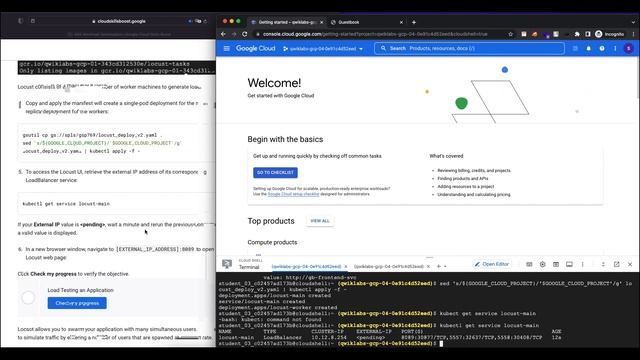
Task: Click the kubectl get service locust-main code block
Action: [116, 204]
